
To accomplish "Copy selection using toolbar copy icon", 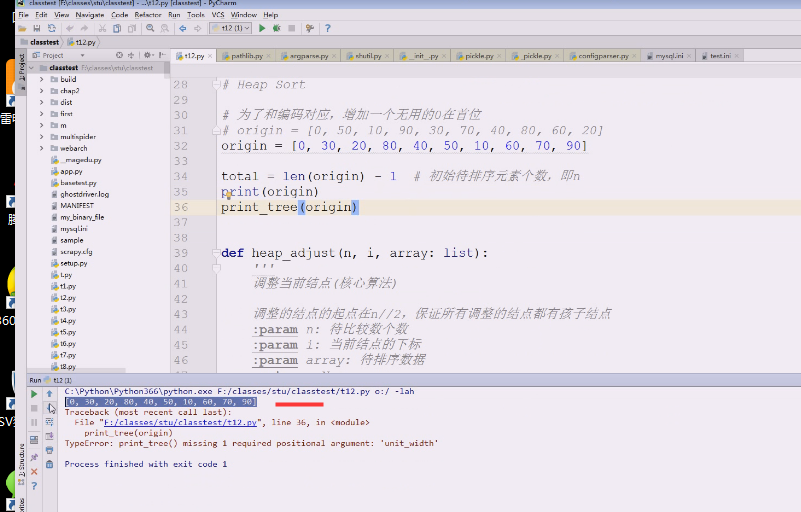I will click(x=117, y=29).
